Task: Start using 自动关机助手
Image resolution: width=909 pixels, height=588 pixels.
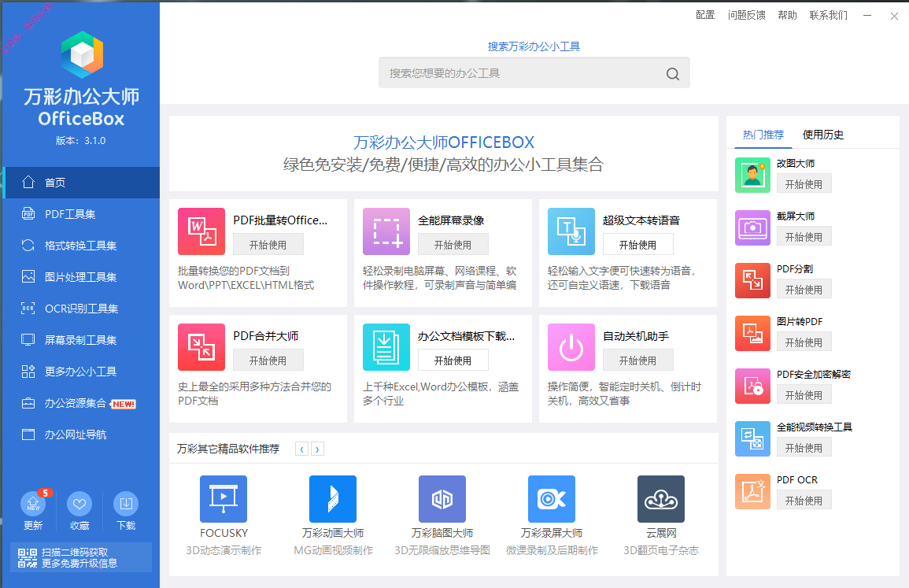Action: [637, 360]
